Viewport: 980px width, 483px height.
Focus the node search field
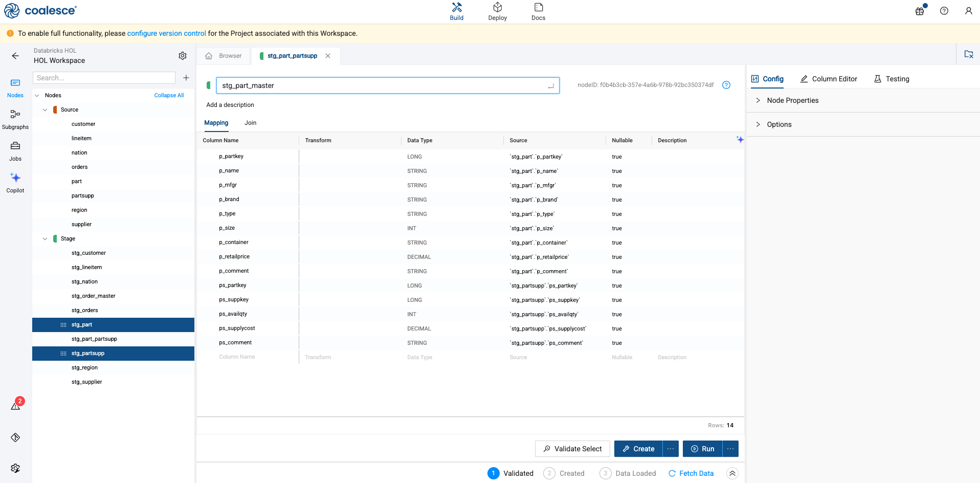point(104,78)
